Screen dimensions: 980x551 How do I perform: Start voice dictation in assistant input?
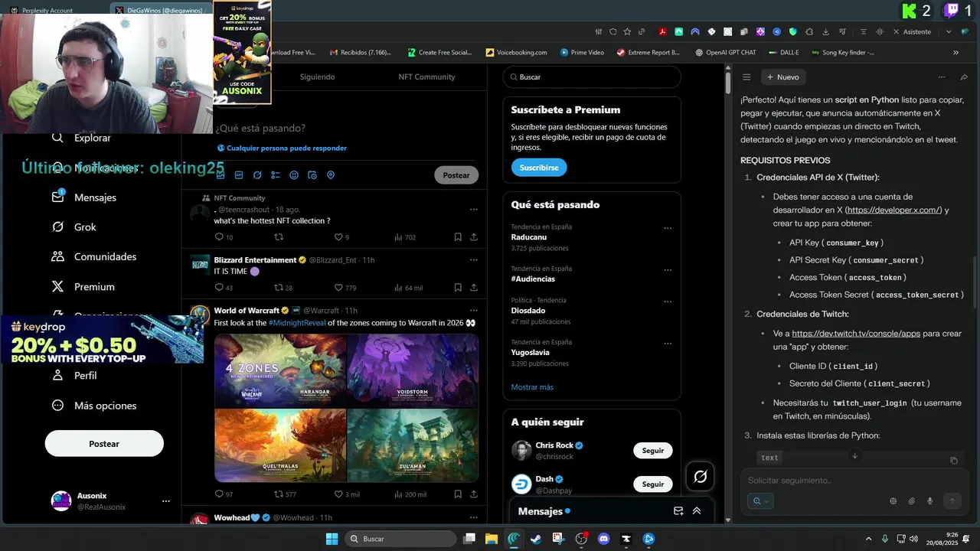930,501
